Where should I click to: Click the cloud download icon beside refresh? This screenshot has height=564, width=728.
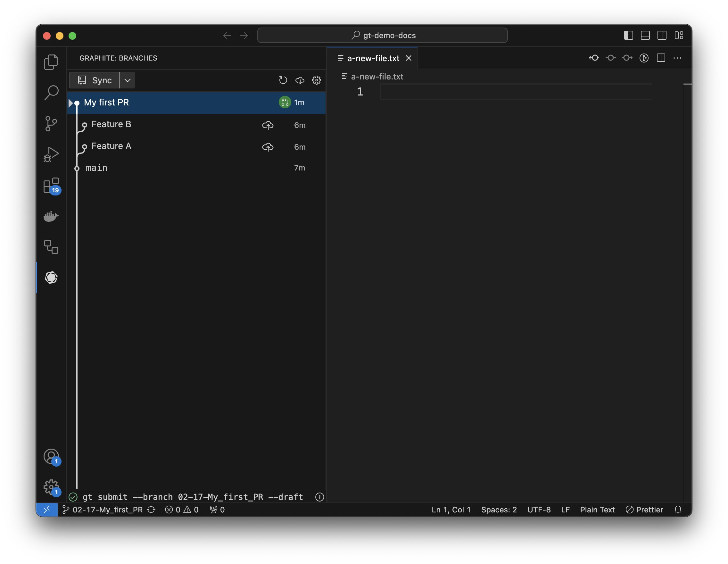click(x=300, y=80)
